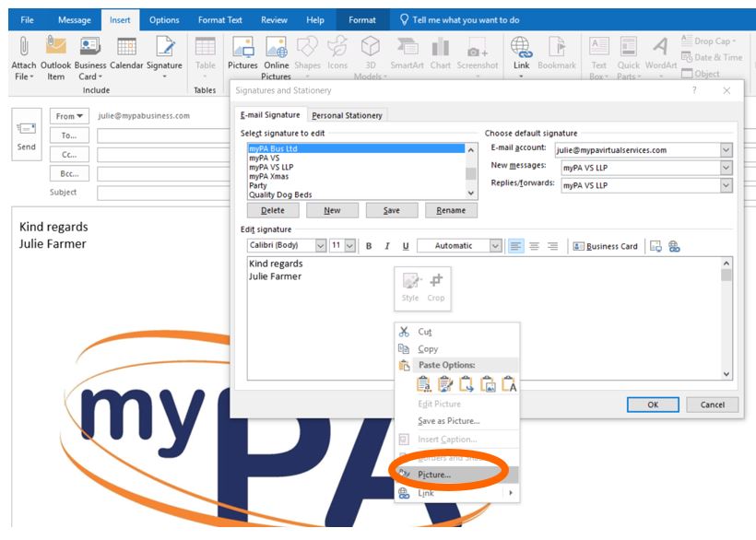This screenshot has width=756, height=540.
Task: Insert a picture icon in signature toolbar
Action: coord(656,246)
